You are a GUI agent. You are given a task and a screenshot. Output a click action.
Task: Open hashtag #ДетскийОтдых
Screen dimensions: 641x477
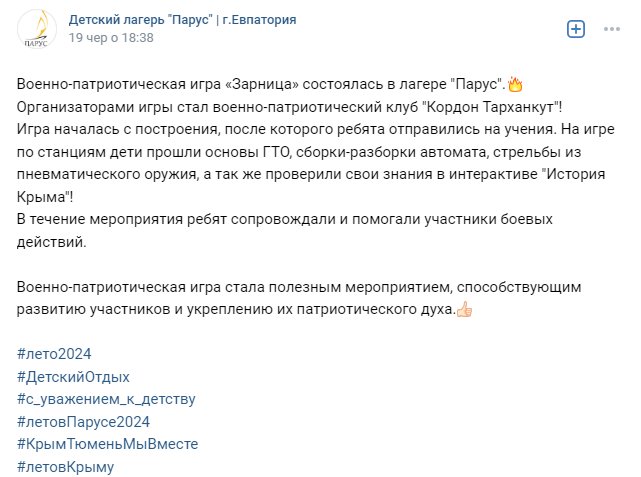point(73,376)
